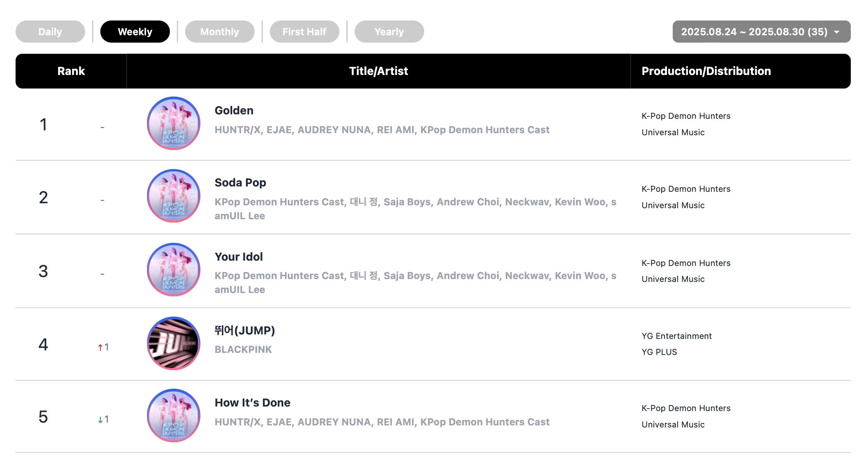Open the First Half chart tab
Viewport: 868px width, 459px height.
[305, 32]
